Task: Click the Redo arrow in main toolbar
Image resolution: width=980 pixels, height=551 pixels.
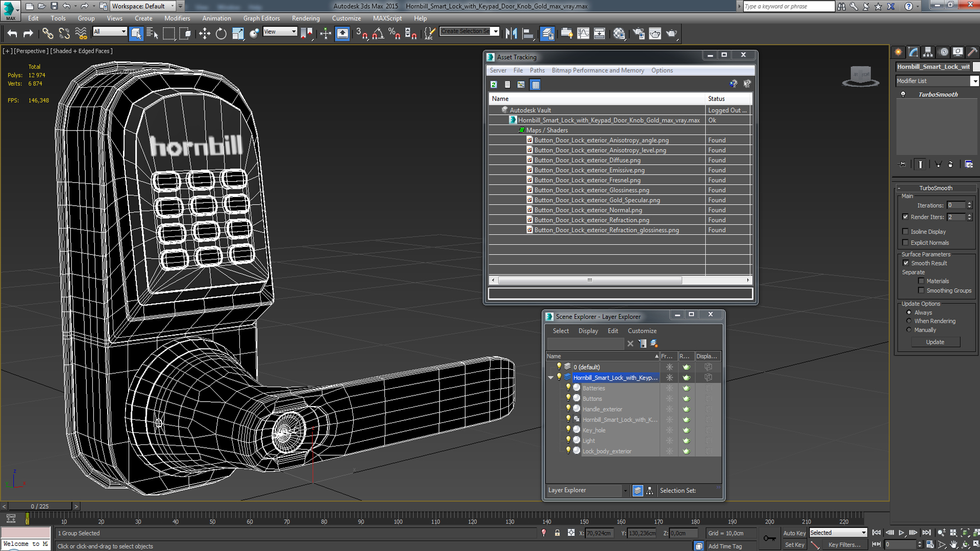Action: 28,34
